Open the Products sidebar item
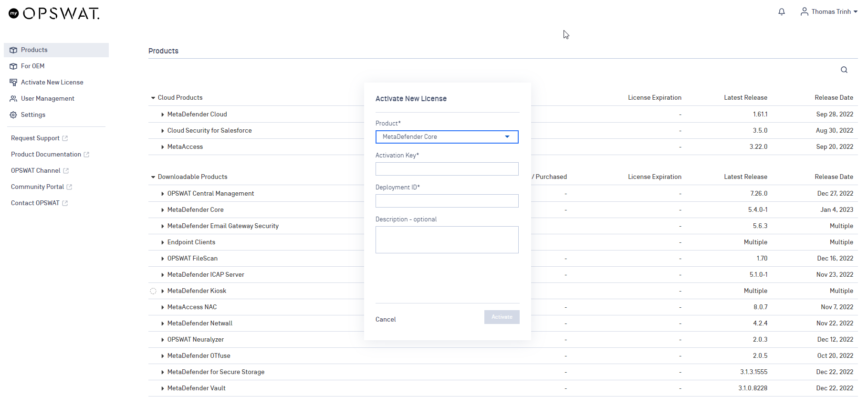This screenshot has width=868, height=407. 56,50
